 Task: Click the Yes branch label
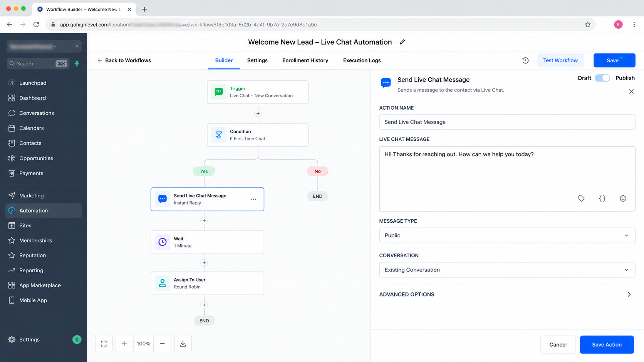coord(204,171)
